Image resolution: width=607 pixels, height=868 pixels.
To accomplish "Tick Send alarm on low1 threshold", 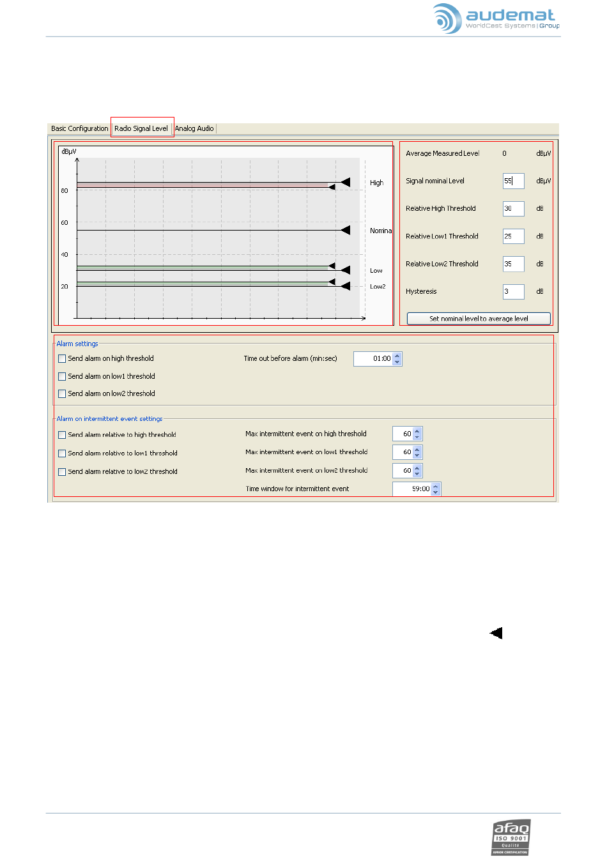I will point(62,377).
